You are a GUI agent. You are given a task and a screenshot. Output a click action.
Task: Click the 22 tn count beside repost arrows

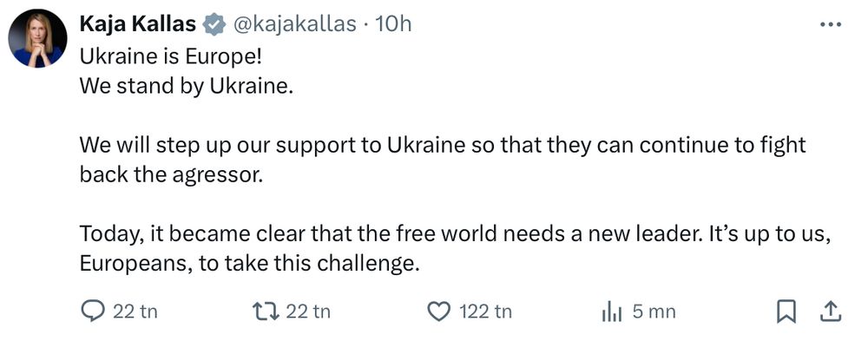click(x=308, y=312)
